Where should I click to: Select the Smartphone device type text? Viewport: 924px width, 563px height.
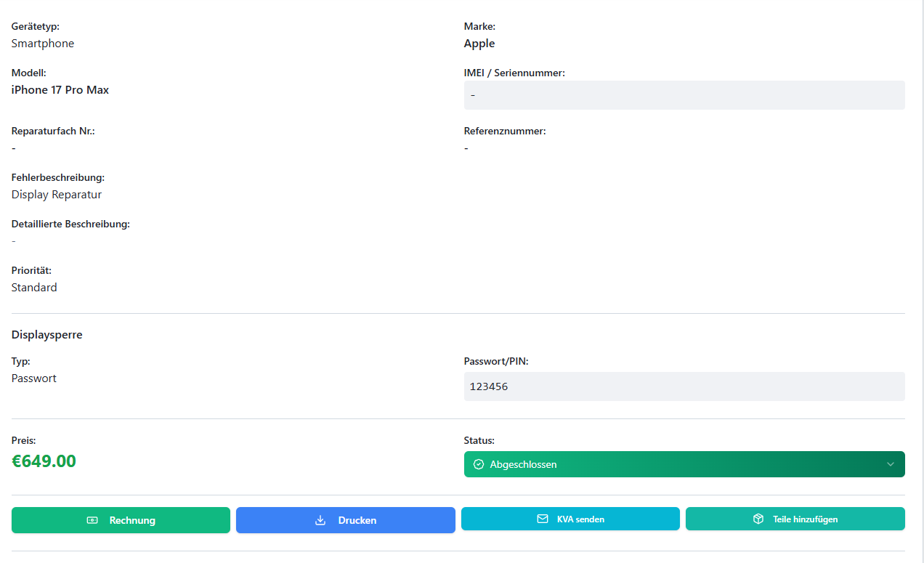click(43, 44)
